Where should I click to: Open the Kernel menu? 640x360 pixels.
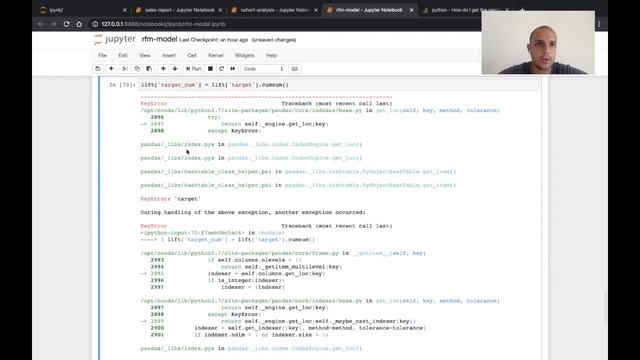[216, 56]
